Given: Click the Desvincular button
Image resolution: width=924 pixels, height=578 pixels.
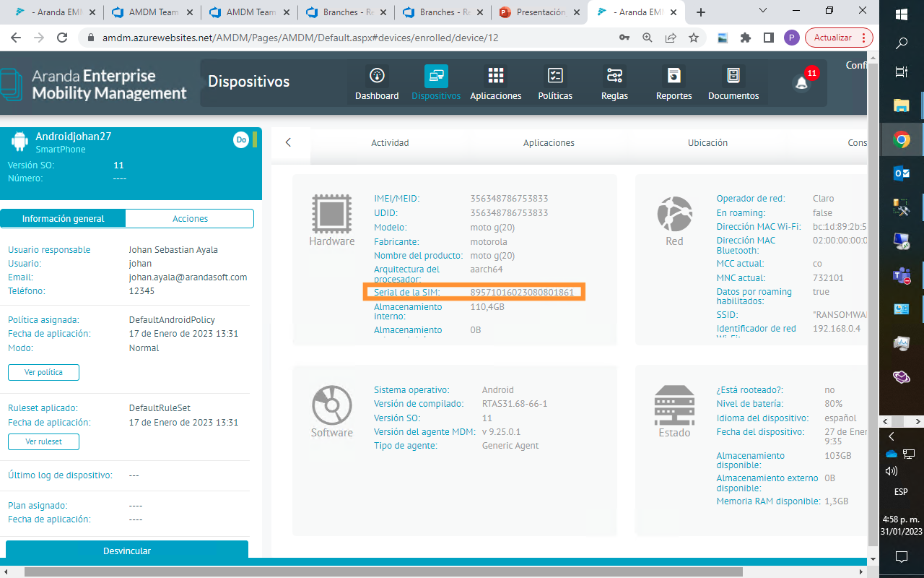Looking at the screenshot, I should [x=127, y=551].
